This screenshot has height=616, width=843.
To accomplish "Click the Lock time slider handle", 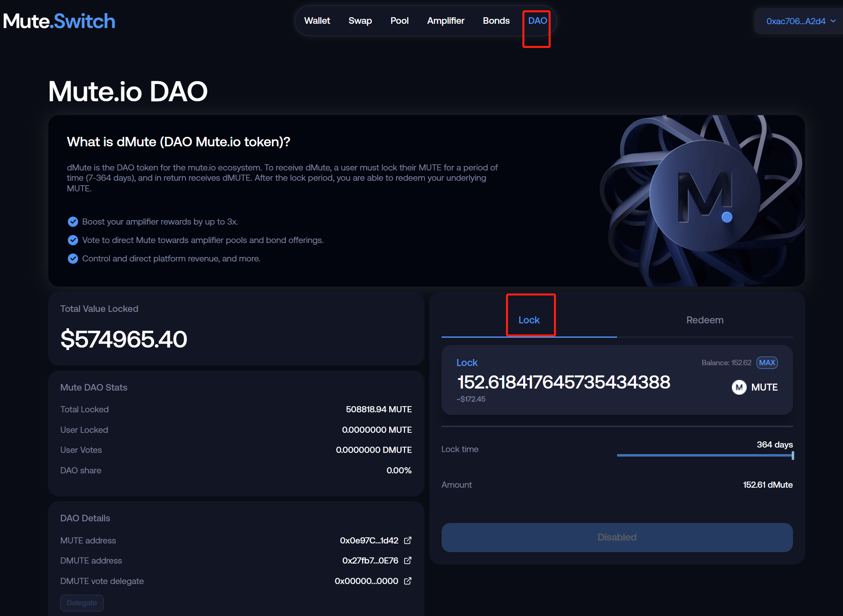I will pos(793,455).
